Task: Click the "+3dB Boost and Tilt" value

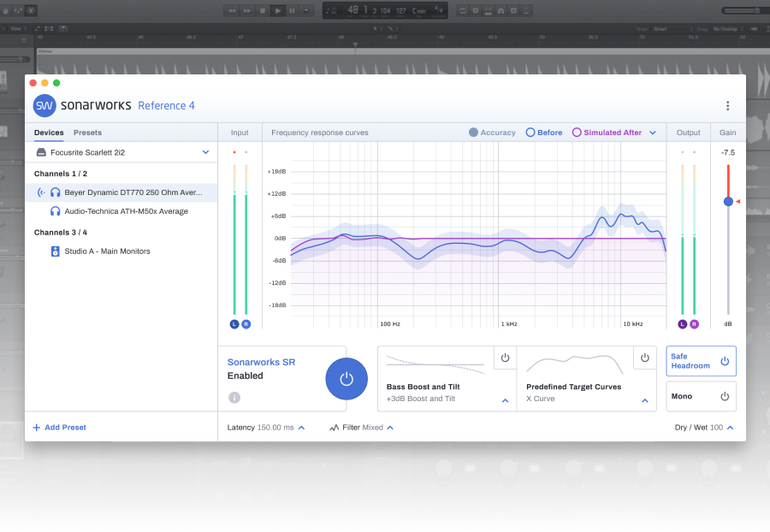Action: (x=421, y=399)
